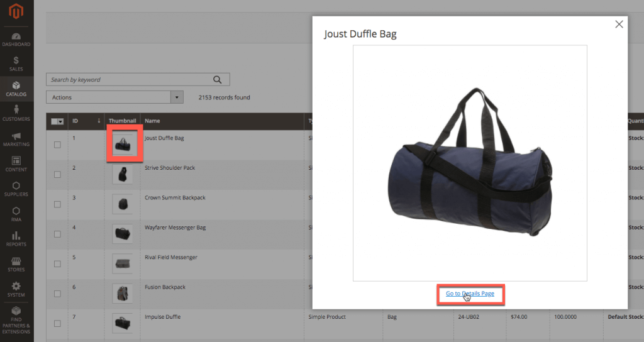Open the System gear icon
The height and width of the screenshot is (342, 644).
coord(16,289)
